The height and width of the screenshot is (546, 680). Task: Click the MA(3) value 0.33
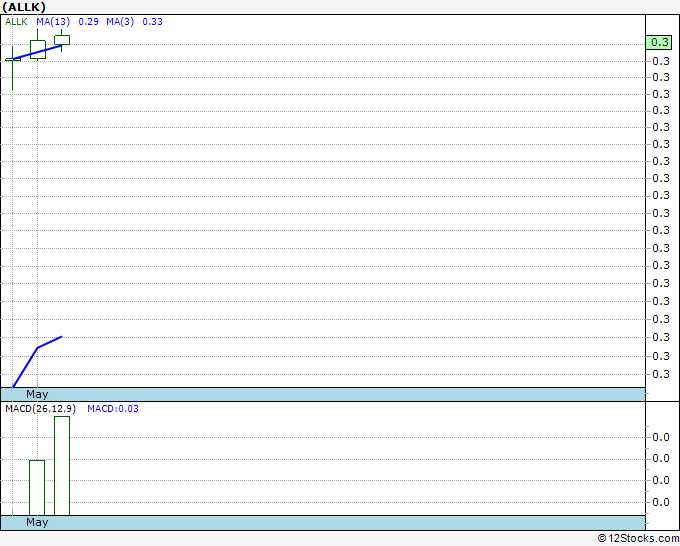tap(153, 22)
